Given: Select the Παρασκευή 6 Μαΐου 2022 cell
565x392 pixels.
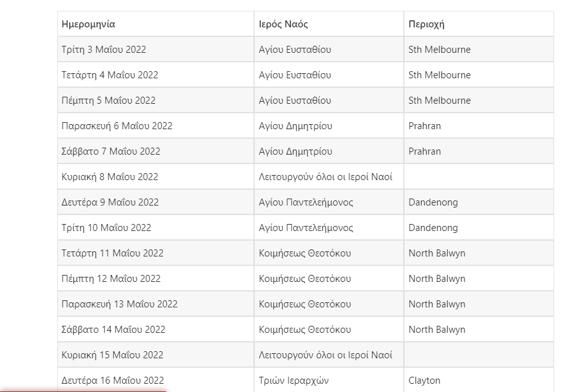Looking at the screenshot, I should pyautogui.click(x=117, y=126).
